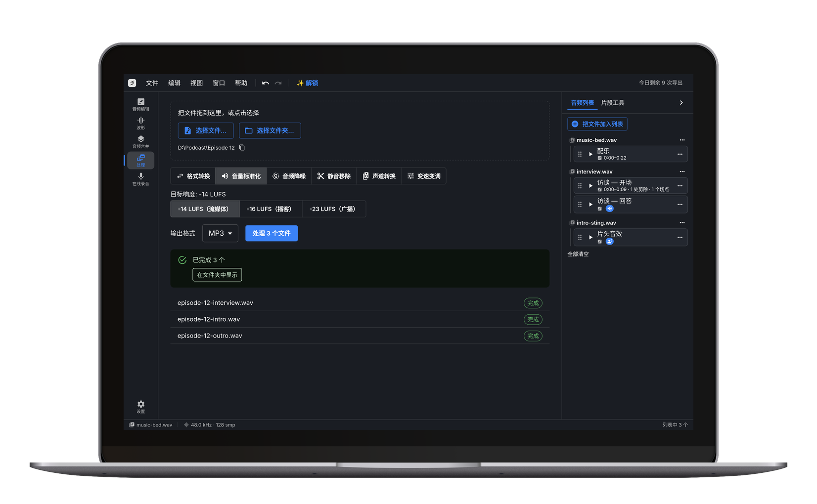Click the redo arrow
The image size is (817, 504).
(x=278, y=83)
